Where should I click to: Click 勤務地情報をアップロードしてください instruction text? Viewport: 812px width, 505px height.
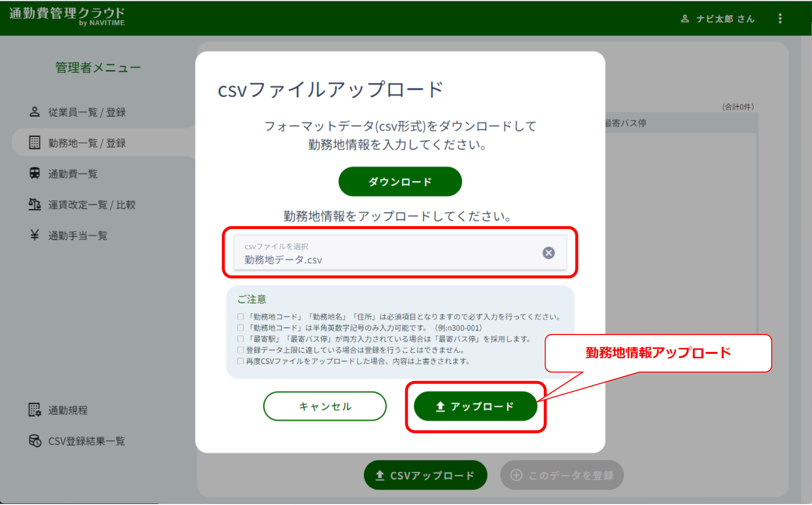pyautogui.click(x=397, y=216)
